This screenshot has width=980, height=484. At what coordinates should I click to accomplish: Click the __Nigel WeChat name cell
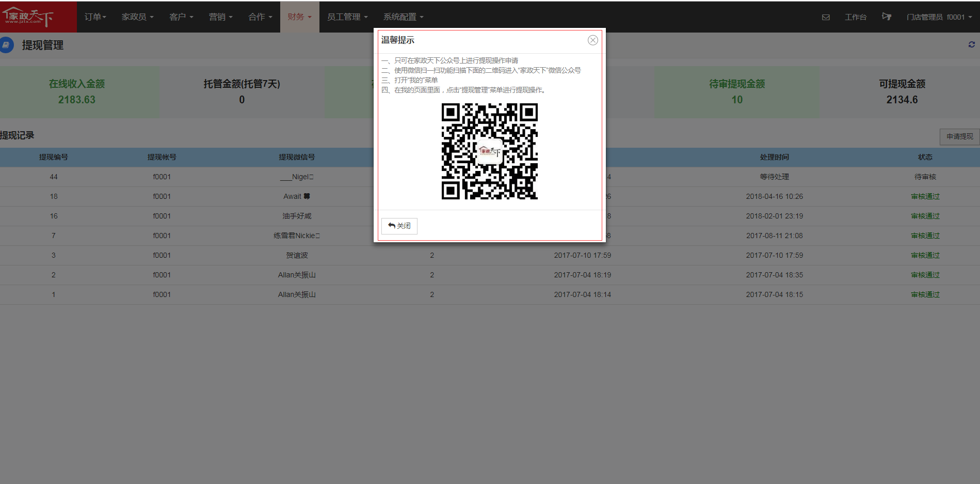coord(297,177)
